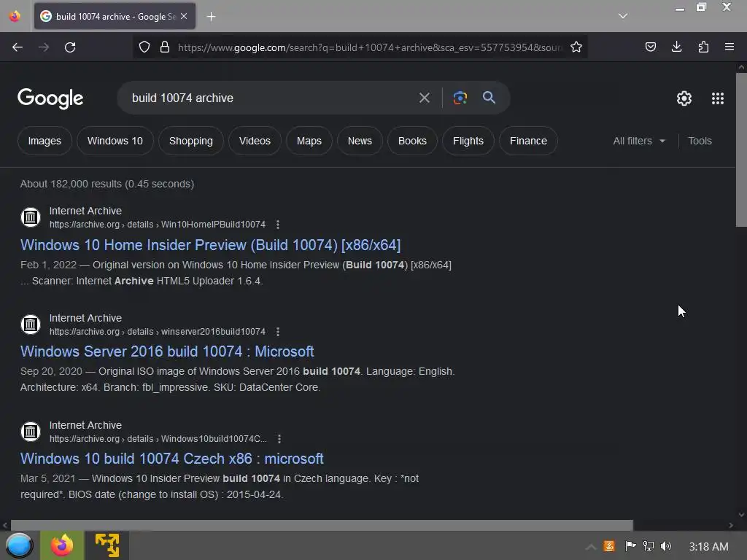
Task: Open a new browser tab
Action: 211,17
